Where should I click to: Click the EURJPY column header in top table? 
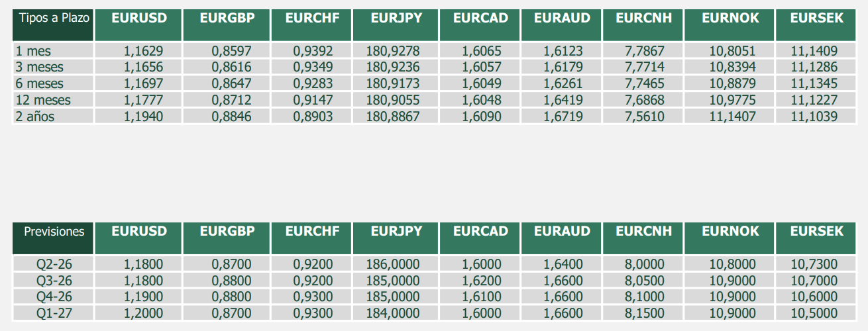point(396,25)
